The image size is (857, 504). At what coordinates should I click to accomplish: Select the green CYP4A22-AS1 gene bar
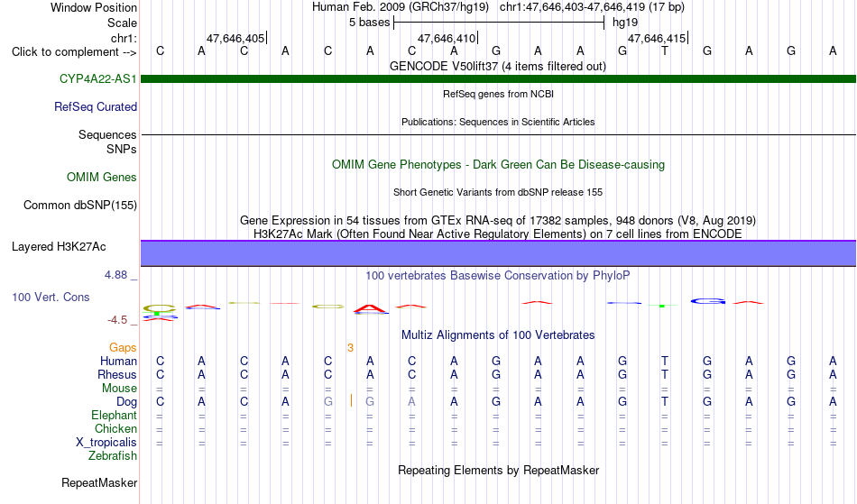coord(498,78)
